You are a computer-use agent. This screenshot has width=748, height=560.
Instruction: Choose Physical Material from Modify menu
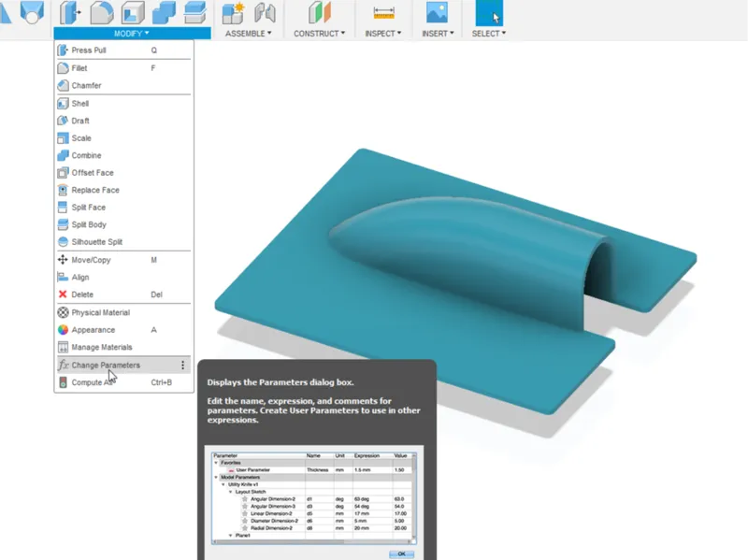[x=123, y=312]
